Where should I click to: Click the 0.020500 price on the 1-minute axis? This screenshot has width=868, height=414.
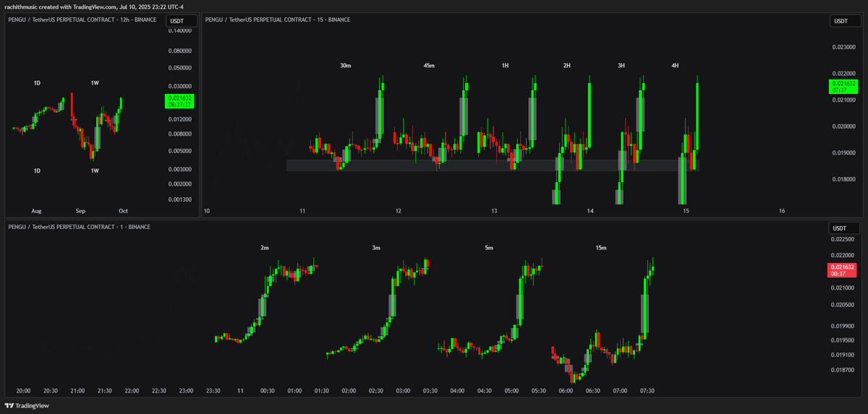[x=843, y=305]
